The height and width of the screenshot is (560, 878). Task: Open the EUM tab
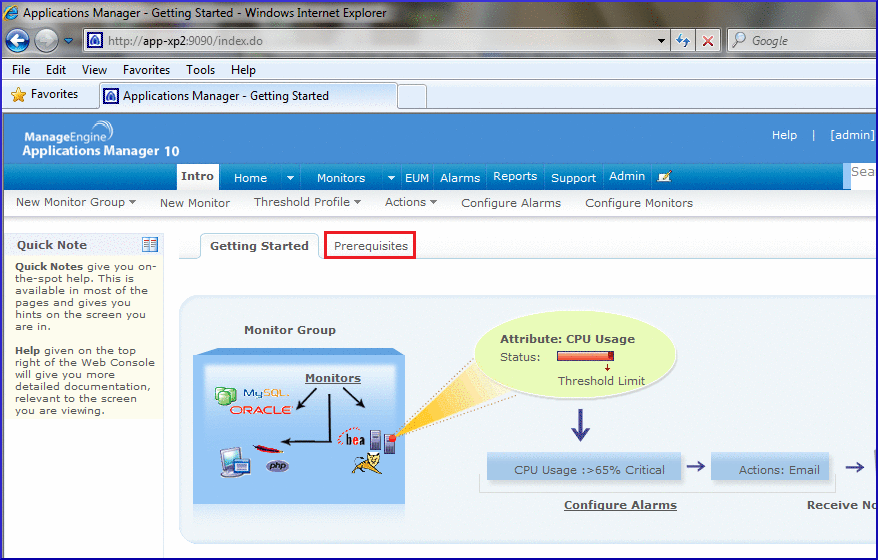point(417,178)
